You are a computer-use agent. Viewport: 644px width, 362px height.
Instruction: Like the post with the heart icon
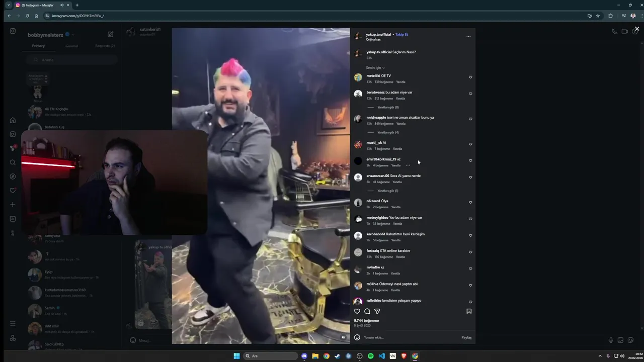coord(357,311)
